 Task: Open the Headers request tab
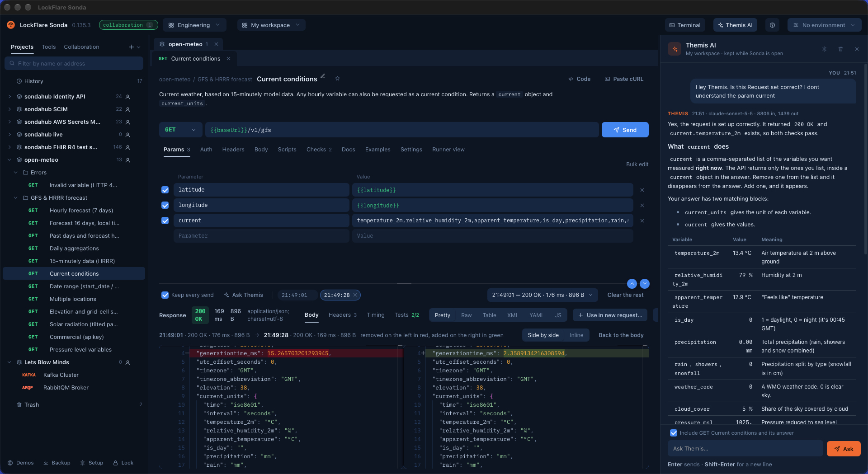pyautogui.click(x=233, y=150)
